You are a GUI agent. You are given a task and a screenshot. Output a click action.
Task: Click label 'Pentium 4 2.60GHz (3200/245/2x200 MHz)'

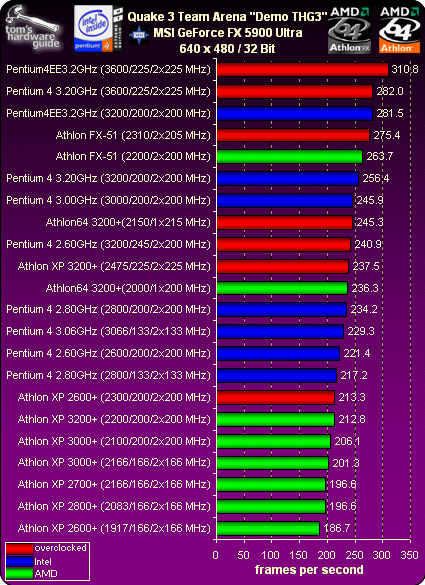109,245
